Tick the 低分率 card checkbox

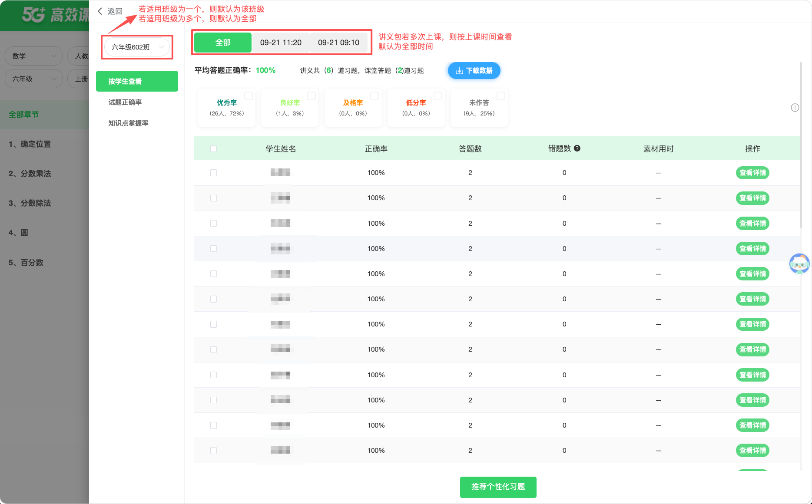(x=438, y=96)
